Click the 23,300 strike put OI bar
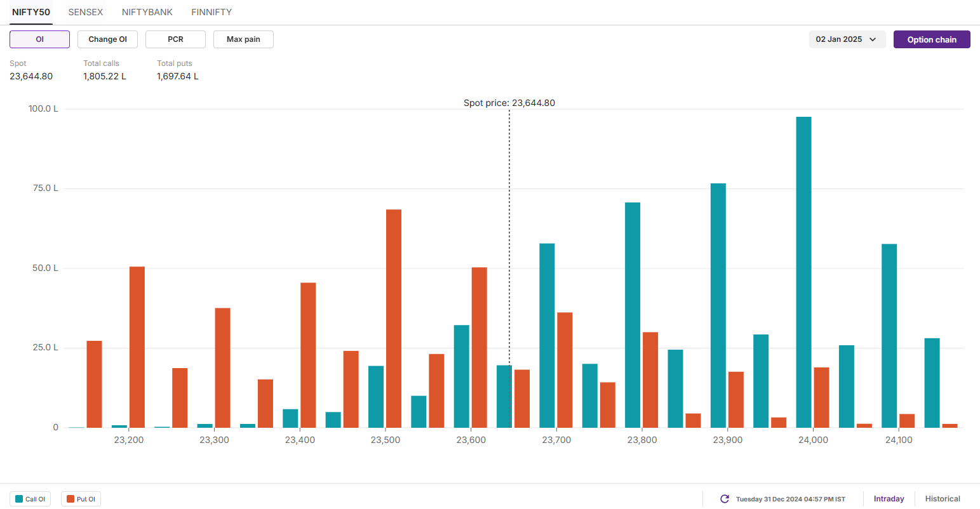Image resolution: width=980 pixels, height=509 pixels. pyautogui.click(x=222, y=368)
